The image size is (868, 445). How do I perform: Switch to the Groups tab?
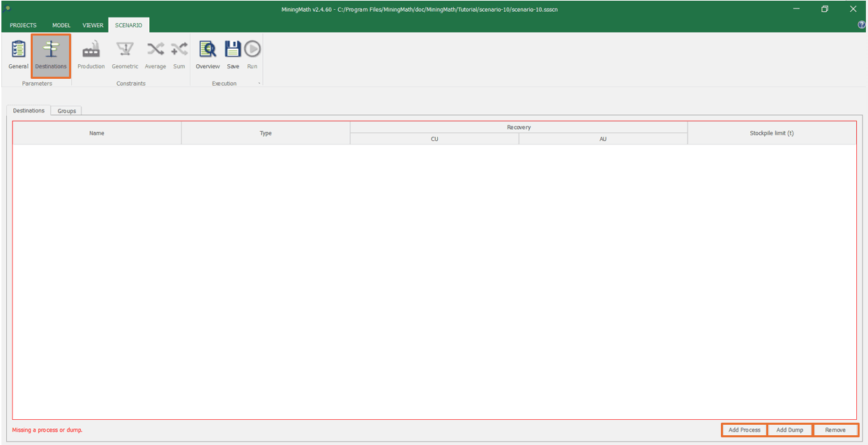[x=67, y=111]
